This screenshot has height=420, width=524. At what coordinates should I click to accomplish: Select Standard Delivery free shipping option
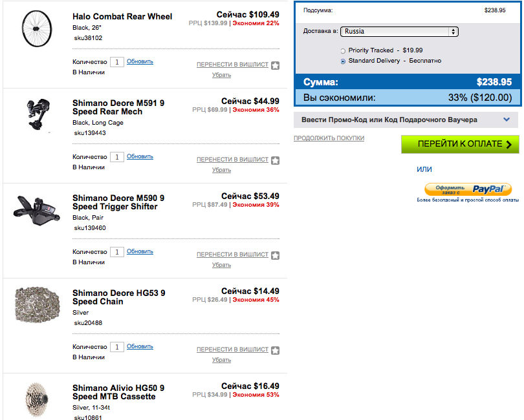pyautogui.click(x=343, y=61)
